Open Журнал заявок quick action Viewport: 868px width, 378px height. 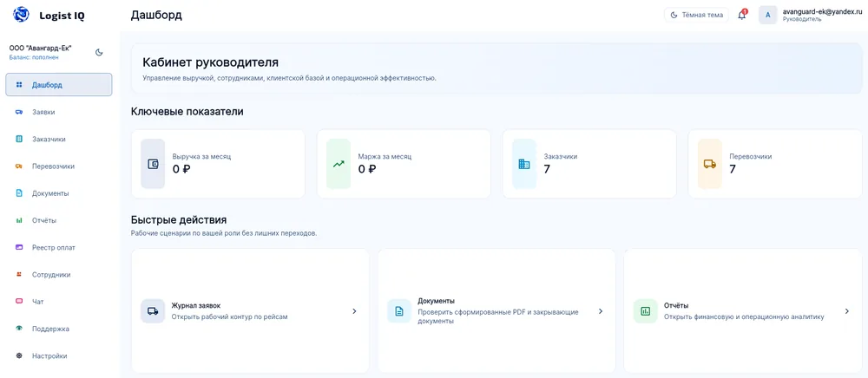click(250, 311)
